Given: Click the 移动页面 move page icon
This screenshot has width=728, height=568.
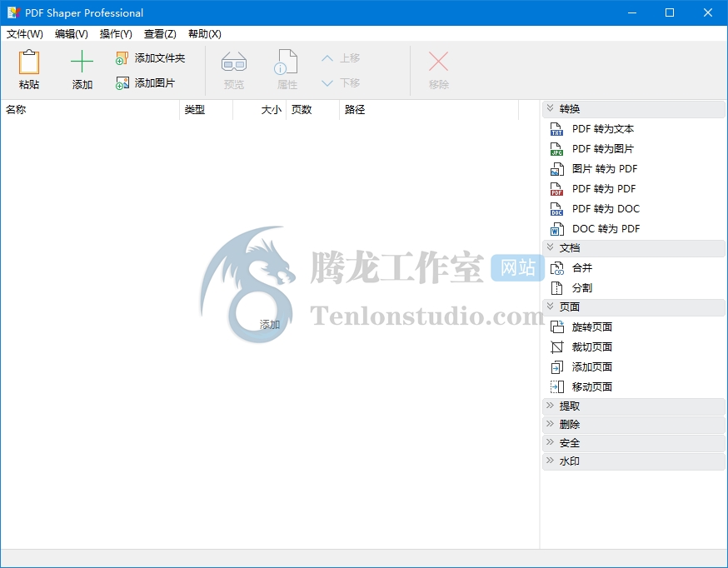Looking at the screenshot, I should pos(556,387).
